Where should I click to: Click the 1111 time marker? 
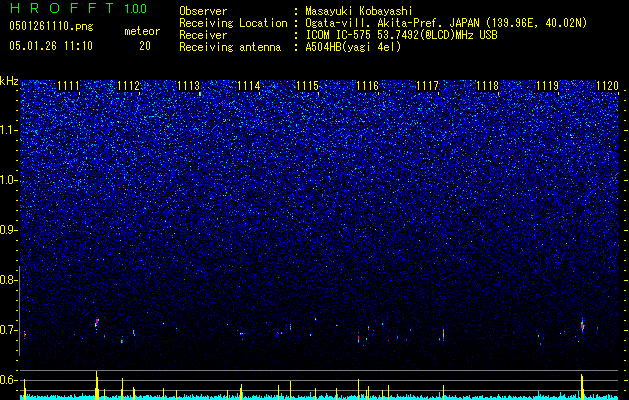[69, 86]
